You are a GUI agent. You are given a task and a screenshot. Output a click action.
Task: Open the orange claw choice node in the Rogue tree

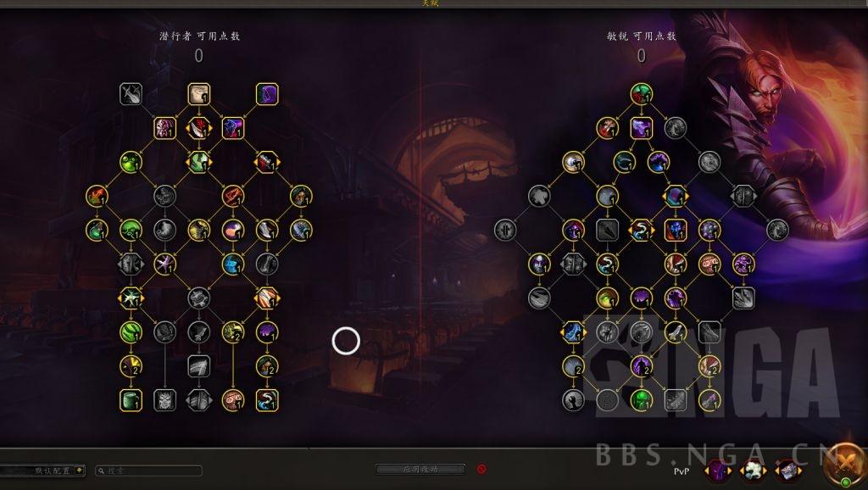coord(267,298)
